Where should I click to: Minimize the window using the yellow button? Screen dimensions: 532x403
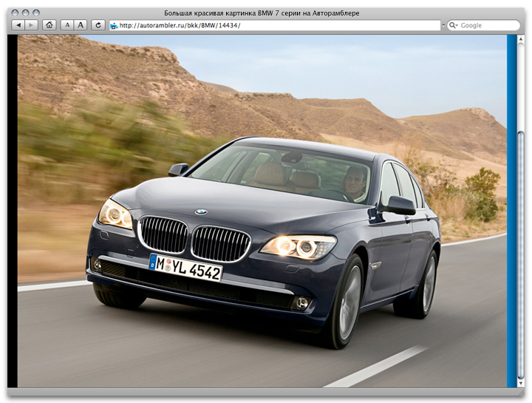point(26,13)
